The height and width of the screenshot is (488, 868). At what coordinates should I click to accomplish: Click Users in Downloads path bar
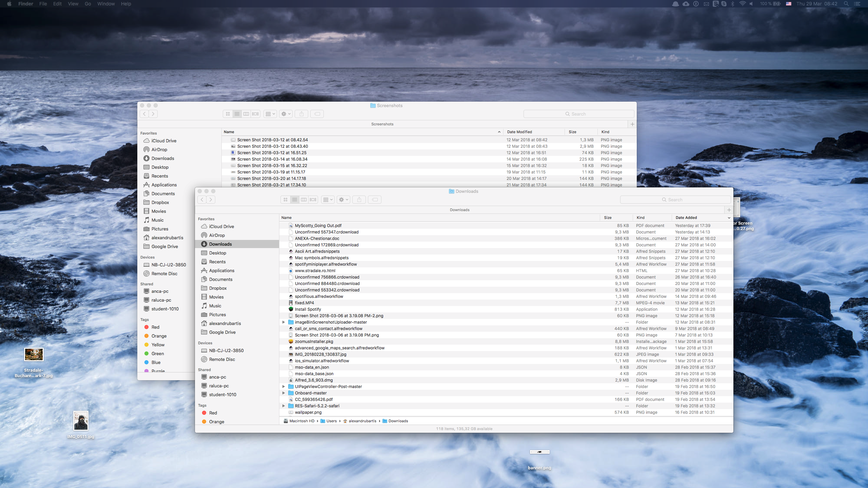tap(329, 421)
